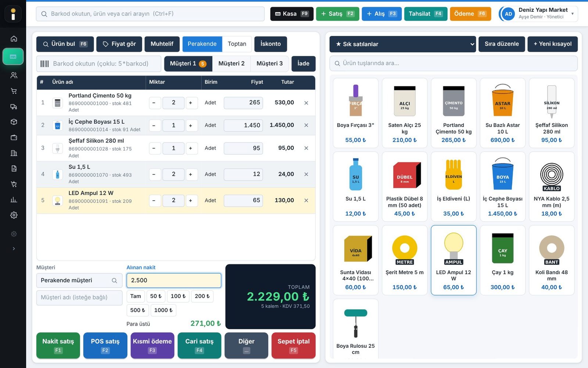Expand the sidebar with the chevron arrow
588x368 pixels.
point(14,249)
